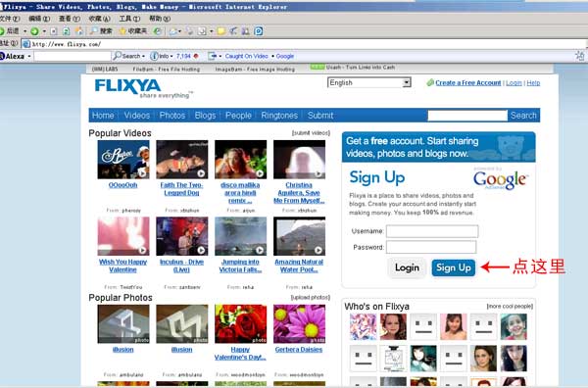Click the Login button in signup box
588x388 pixels.
click(407, 267)
